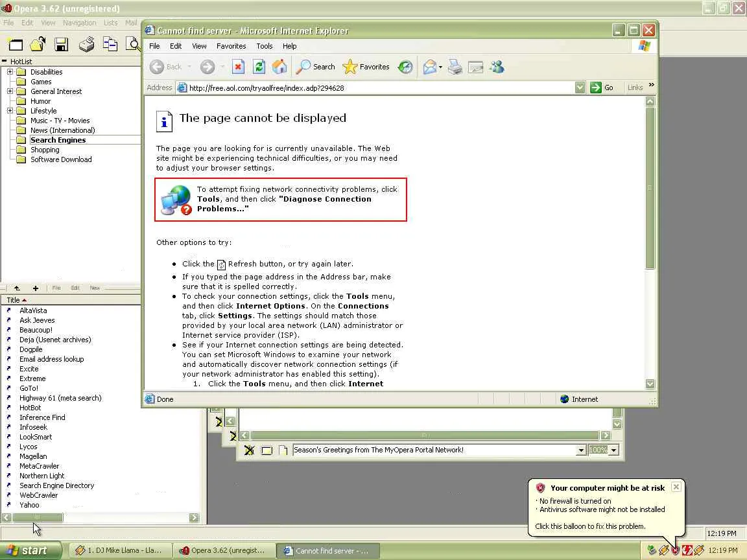Open the Help menu in Internet Explorer
This screenshot has width=747, height=560.
[290, 46]
